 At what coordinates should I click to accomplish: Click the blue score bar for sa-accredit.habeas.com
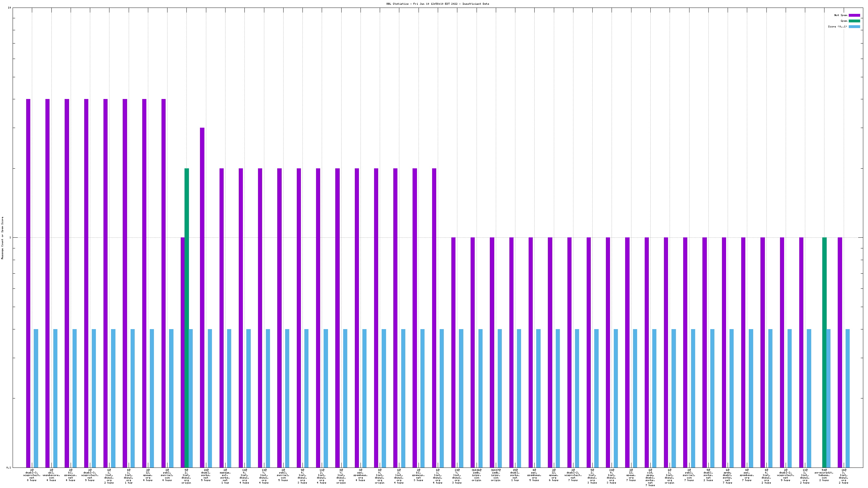coord(829,398)
